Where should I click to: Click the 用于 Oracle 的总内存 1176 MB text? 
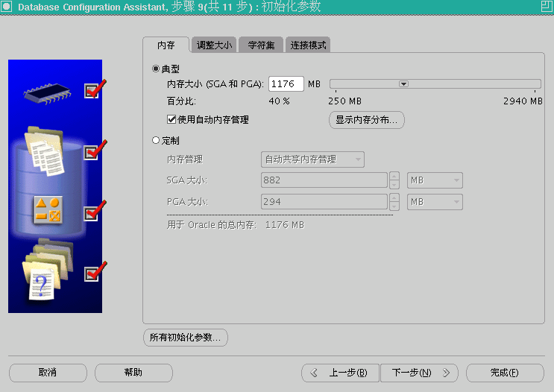[236, 225]
